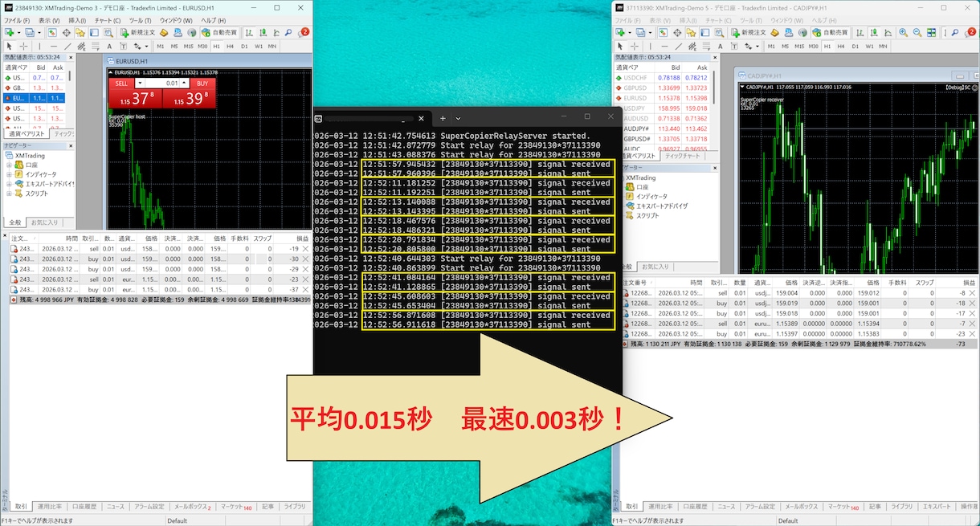Pick the vertical line tool in left terminal
This screenshot has height=526, width=980.
(39, 47)
